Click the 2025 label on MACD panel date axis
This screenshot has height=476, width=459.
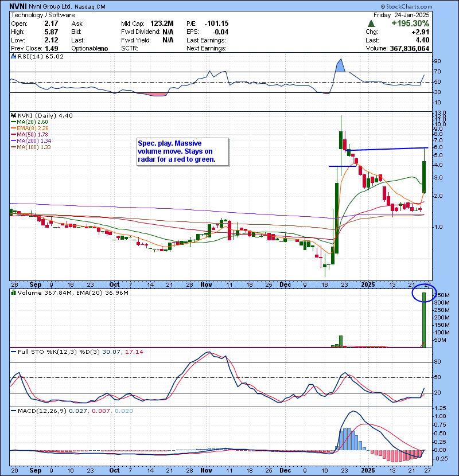click(368, 470)
